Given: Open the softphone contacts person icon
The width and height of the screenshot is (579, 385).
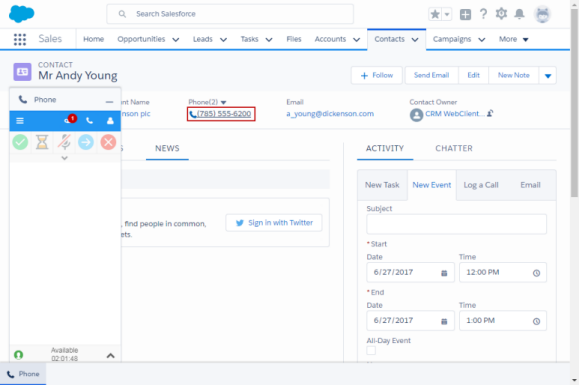Looking at the screenshot, I should coord(110,121).
